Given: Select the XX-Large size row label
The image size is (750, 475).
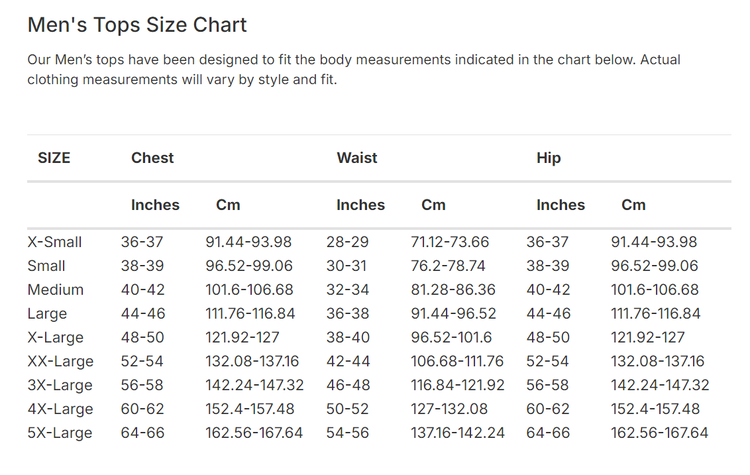Looking at the screenshot, I should 60,362.
